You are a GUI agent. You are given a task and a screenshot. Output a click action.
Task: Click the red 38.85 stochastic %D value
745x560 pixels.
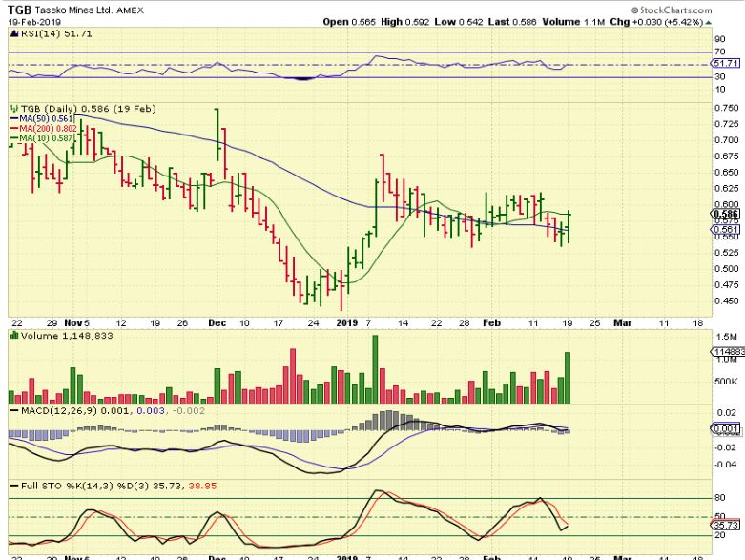(202, 486)
